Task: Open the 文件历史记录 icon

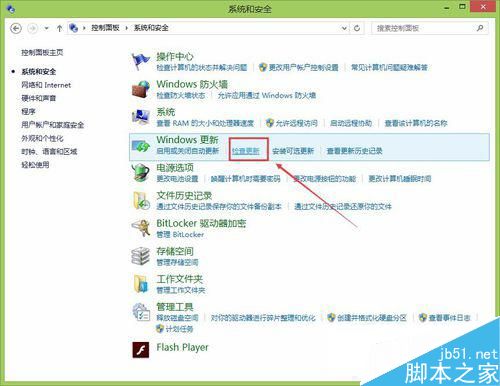Action: [141, 200]
